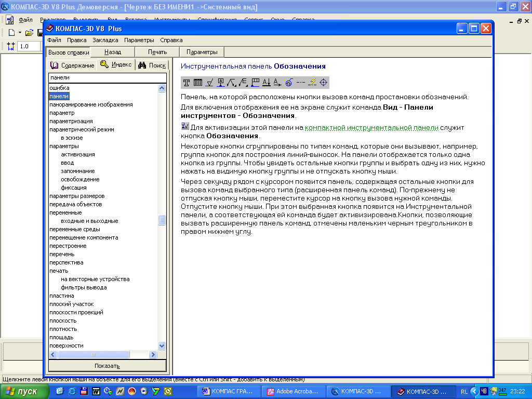Select the index entry ошибка
The width and height of the screenshot is (532, 399).
click(59, 88)
